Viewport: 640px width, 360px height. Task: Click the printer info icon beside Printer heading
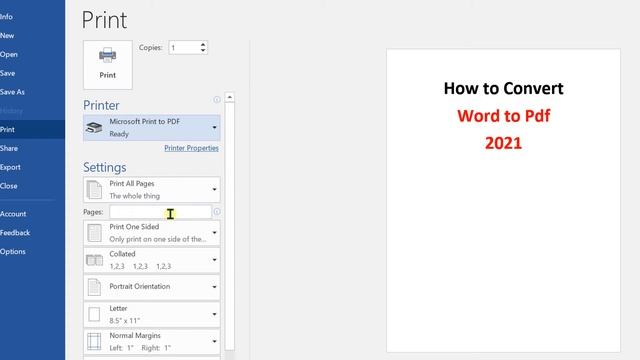(x=217, y=100)
